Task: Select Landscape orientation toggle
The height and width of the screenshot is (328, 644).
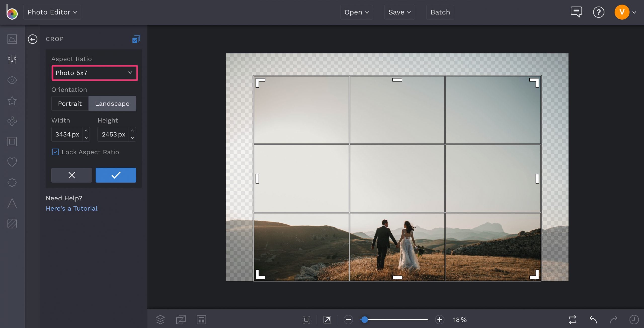Action: pyautogui.click(x=112, y=103)
